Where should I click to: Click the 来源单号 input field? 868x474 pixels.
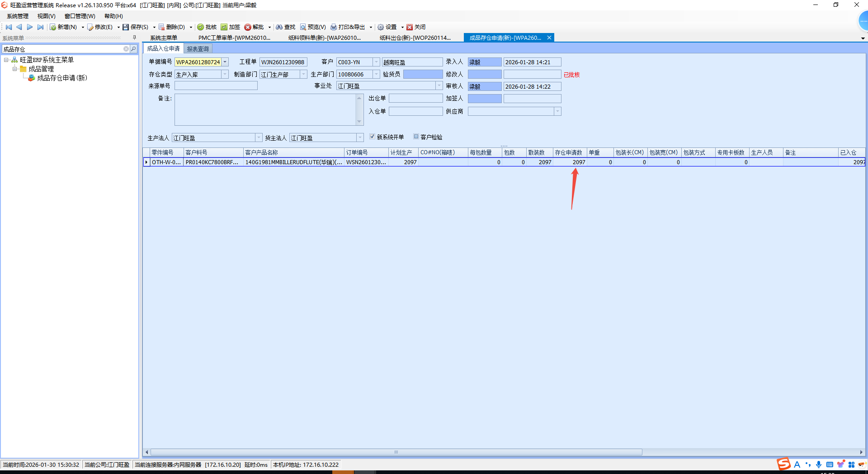click(x=216, y=85)
